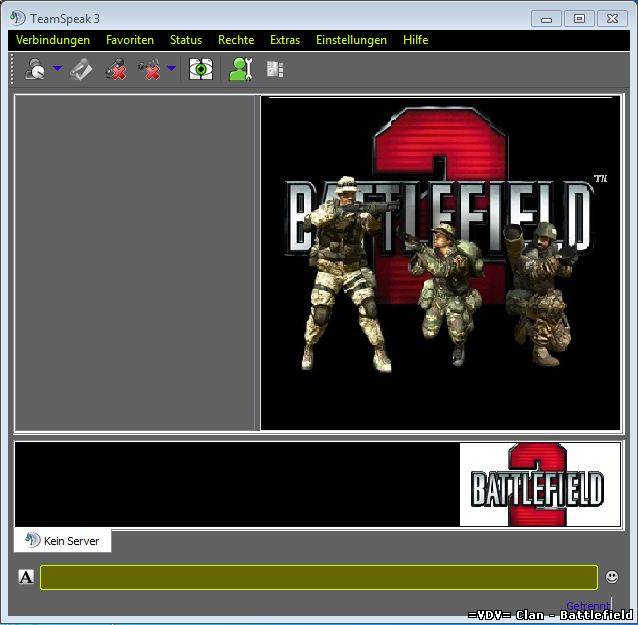Click the Battlefield 2 banner thumbnail
The height and width of the screenshot is (625, 638).
(x=540, y=484)
